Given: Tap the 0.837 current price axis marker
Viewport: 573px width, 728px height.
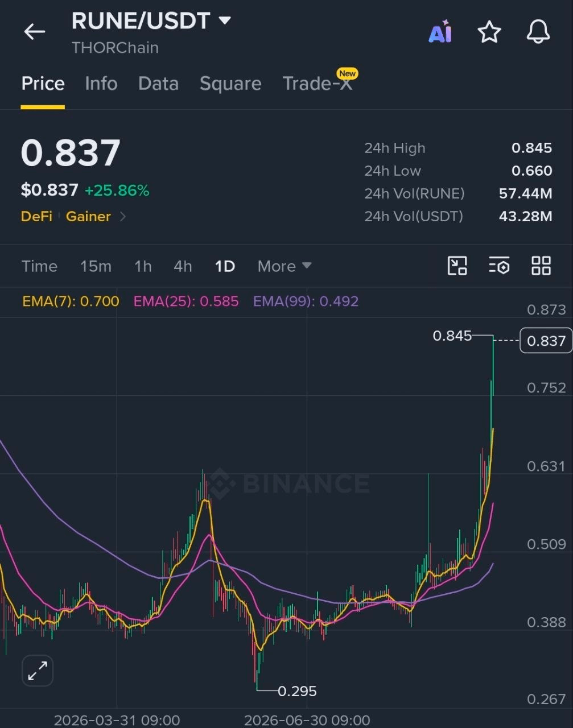Looking at the screenshot, I should (x=546, y=341).
